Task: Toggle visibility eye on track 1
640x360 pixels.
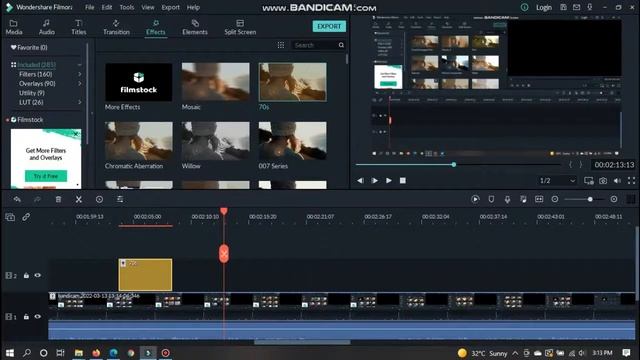Action: click(38, 317)
